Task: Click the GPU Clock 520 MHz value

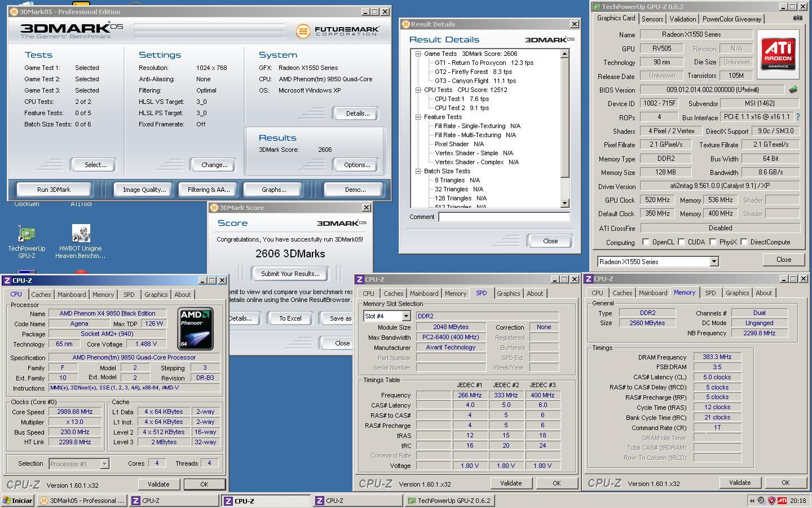Action: 657,200
